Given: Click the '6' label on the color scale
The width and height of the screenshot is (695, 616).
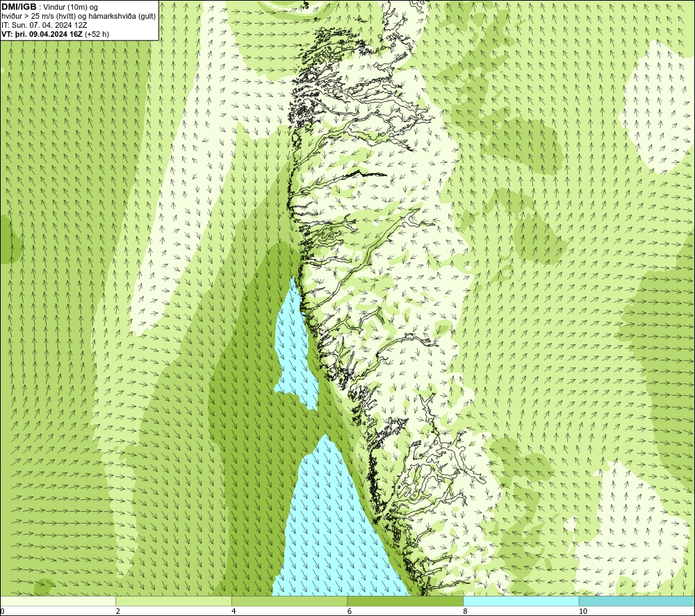Looking at the screenshot, I should 350,611.
